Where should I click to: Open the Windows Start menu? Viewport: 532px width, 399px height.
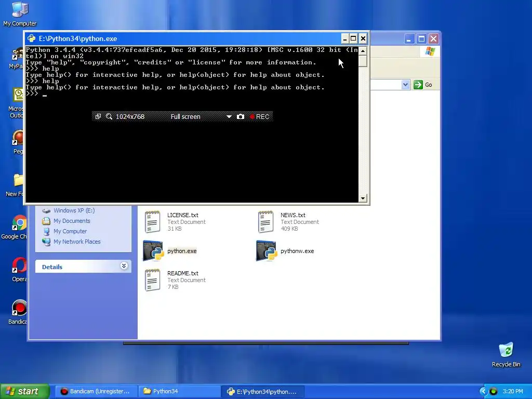click(25, 391)
